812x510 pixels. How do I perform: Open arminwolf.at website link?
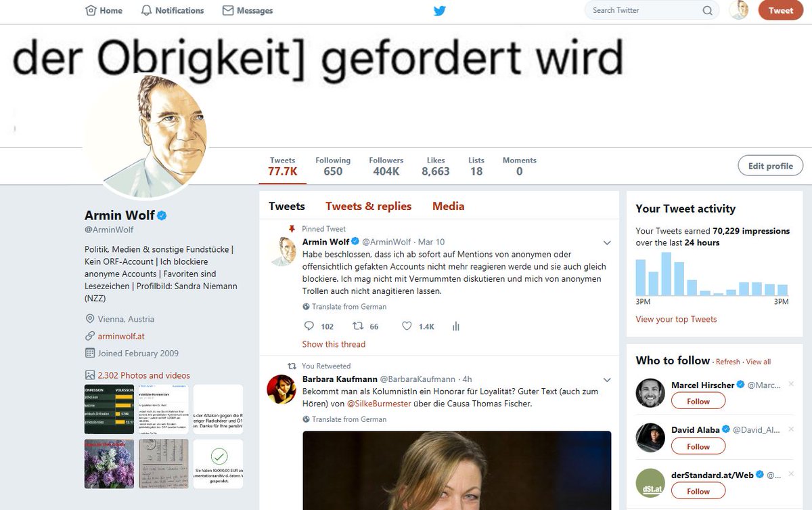pyautogui.click(x=121, y=336)
